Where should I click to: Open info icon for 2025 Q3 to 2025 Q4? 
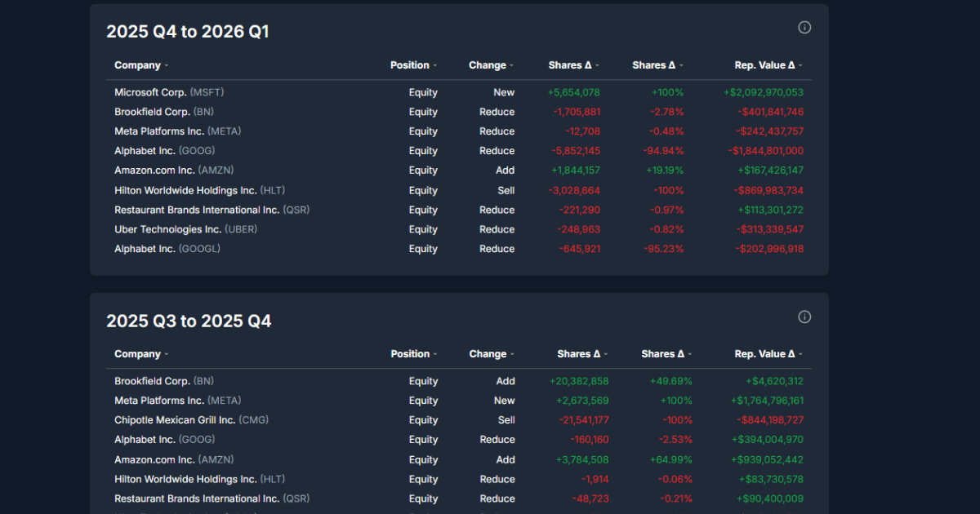coord(804,317)
